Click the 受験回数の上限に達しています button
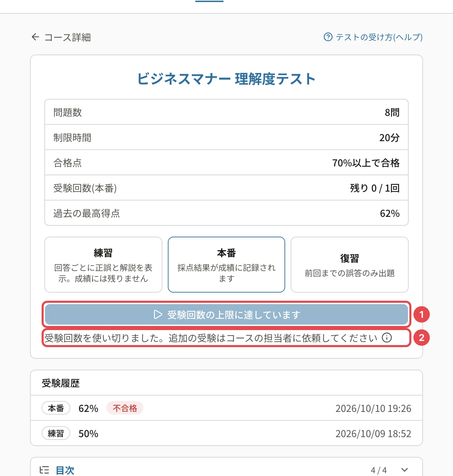The width and height of the screenshot is (453, 476). point(227,314)
